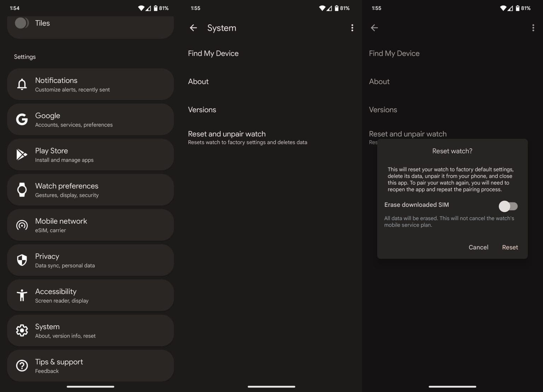Screen dimensions: 543x392
Task: Toggle the Erase downloaded SIM switch
Action: tap(508, 206)
